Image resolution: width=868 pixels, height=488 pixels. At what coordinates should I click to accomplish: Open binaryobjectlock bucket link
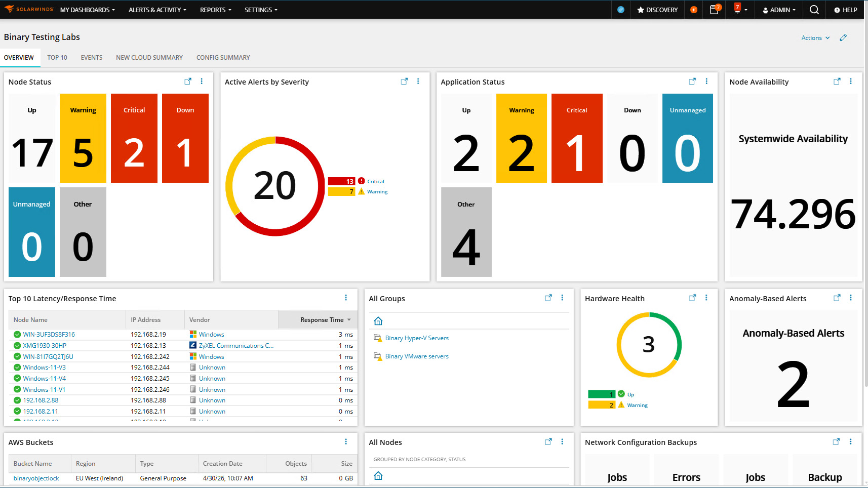(36, 478)
